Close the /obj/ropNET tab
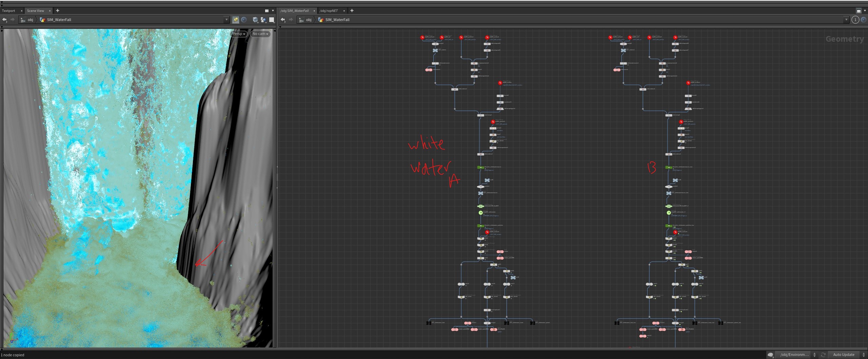This screenshot has height=359, width=868. 344,11
